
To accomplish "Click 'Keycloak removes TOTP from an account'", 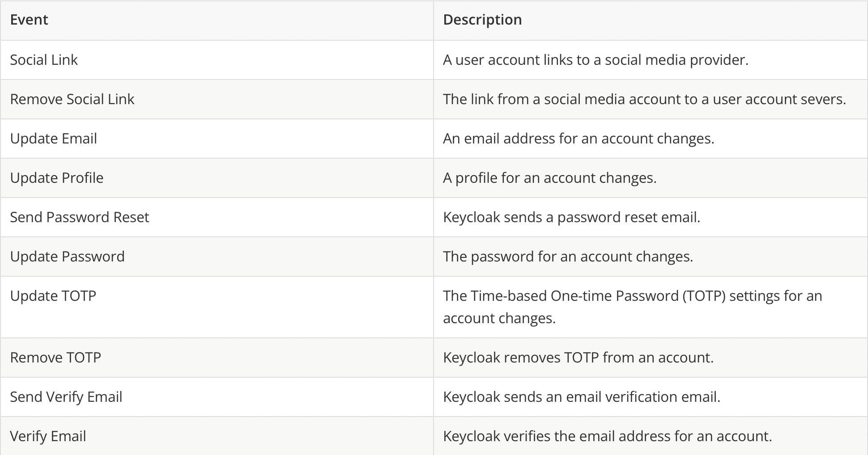I will click(x=578, y=358).
